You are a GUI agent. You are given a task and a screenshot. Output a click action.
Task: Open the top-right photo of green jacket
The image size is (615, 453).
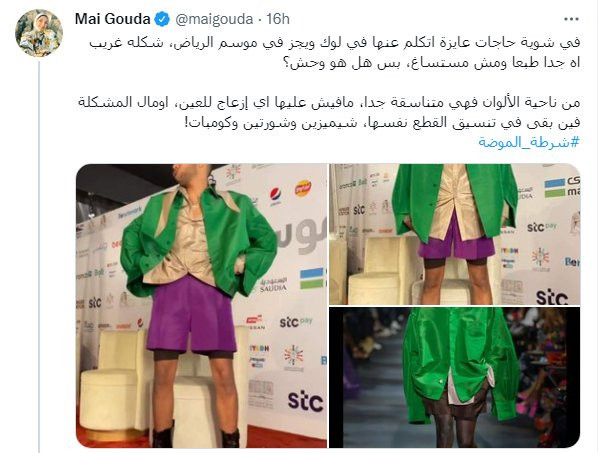click(455, 234)
